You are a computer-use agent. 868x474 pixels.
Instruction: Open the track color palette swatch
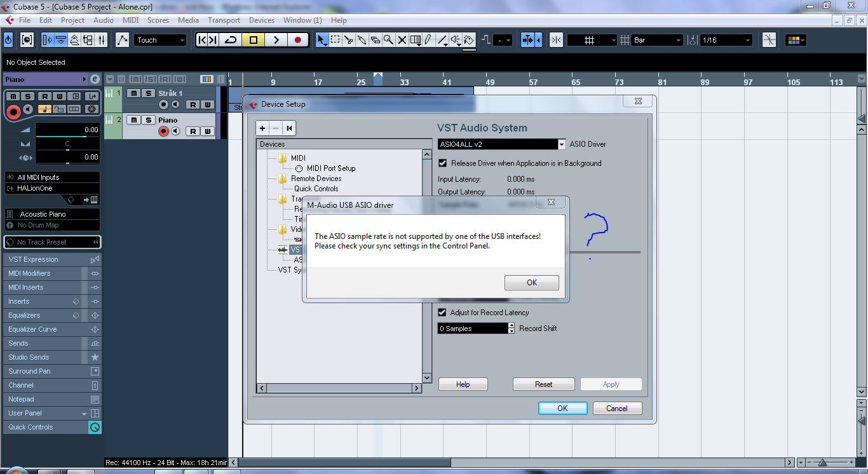pos(795,40)
